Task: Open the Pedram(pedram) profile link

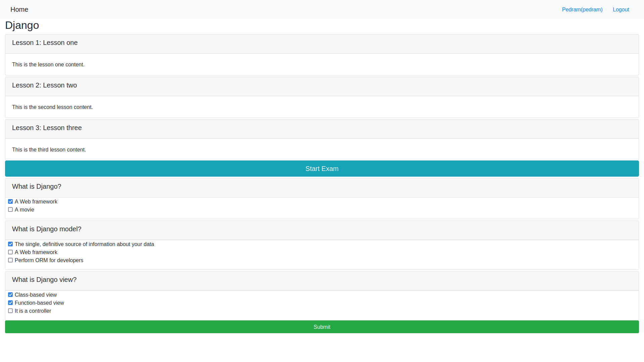Action: coord(582,9)
